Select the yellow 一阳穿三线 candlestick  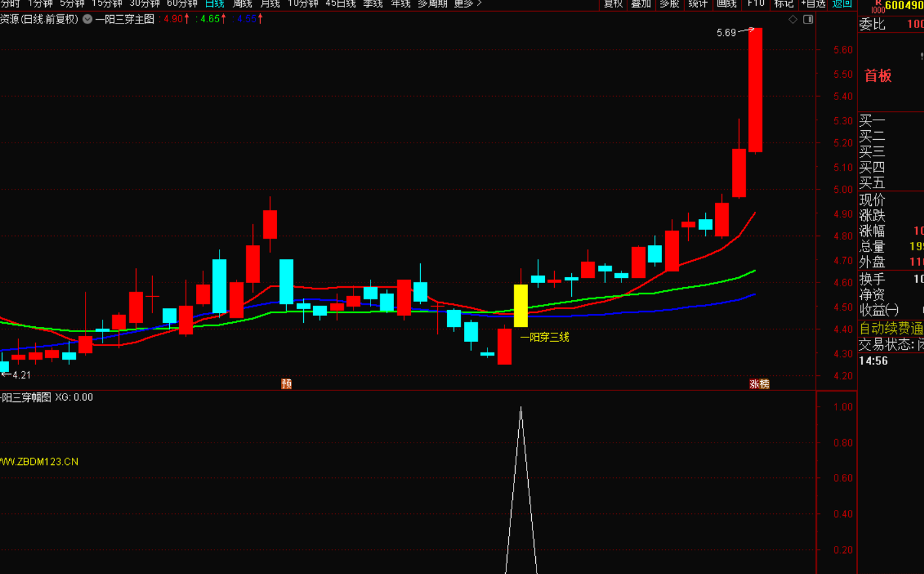coord(521,305)
